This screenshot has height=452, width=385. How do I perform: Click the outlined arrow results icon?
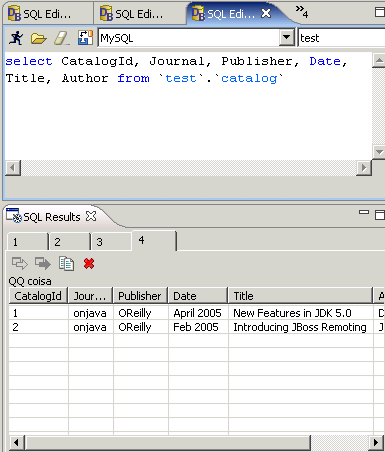pos(20,263)
